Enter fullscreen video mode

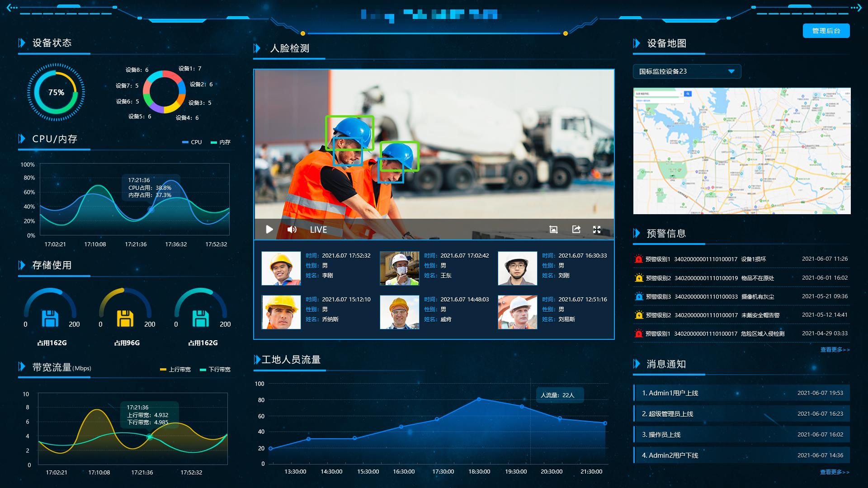597,230
